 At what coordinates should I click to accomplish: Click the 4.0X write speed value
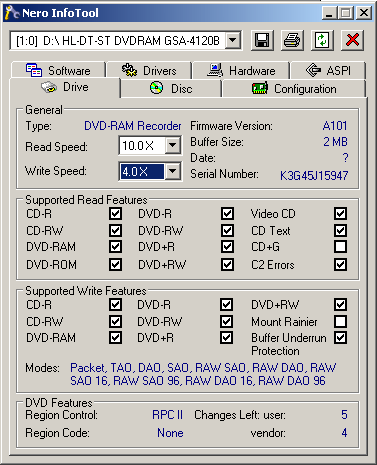click(x=142, y=171)
